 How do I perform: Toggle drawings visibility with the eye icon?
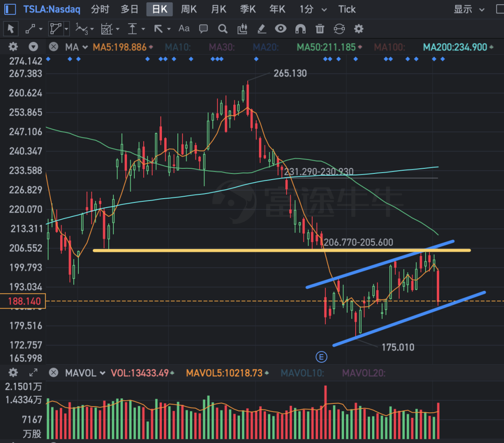280,29
